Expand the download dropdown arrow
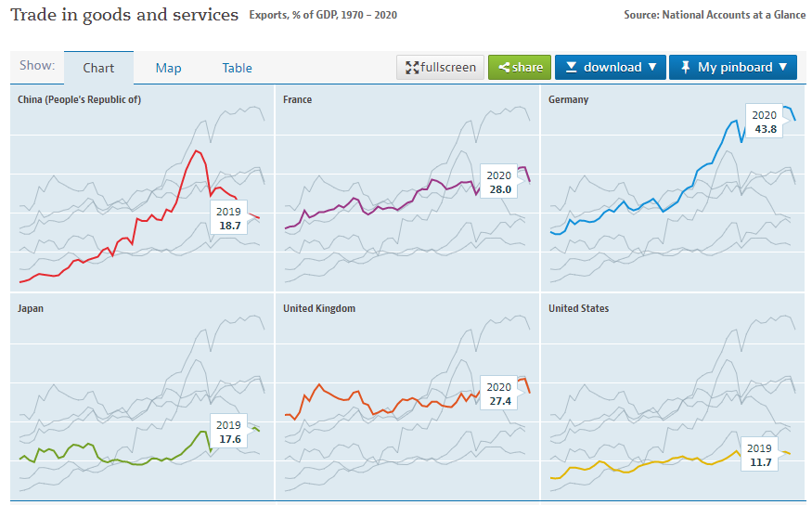Viewport: 812px width, 505px height. coord(652,67)
